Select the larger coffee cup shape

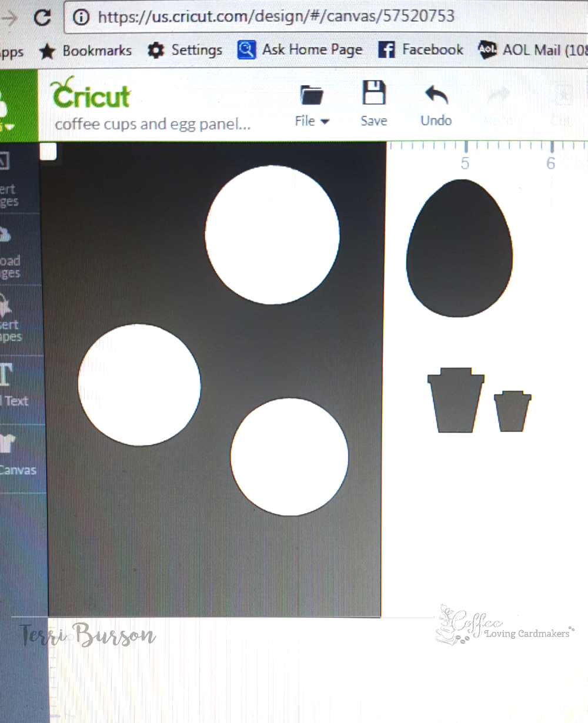tap(456, 403)
